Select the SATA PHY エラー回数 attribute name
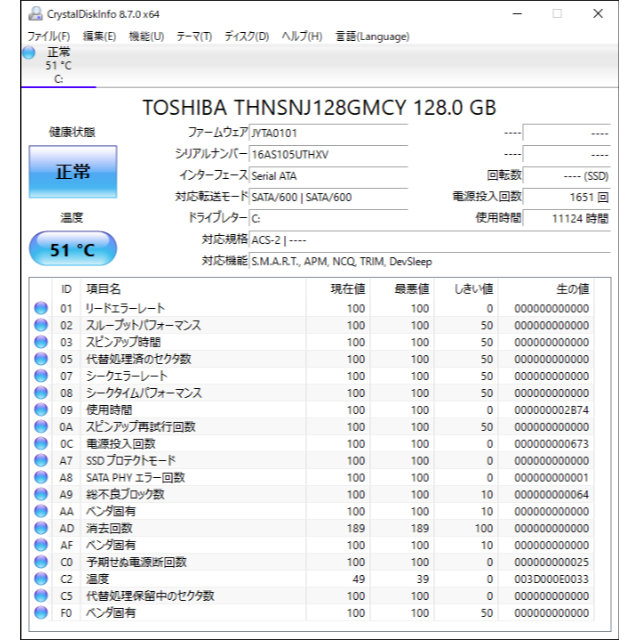The image size is (640, 640). tap(135, 478)
